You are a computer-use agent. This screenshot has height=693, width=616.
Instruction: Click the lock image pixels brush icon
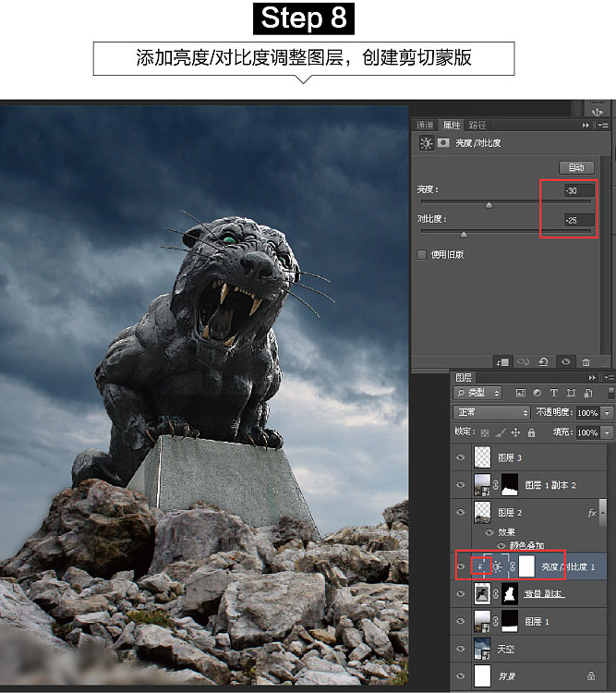(x=501, y=432)
